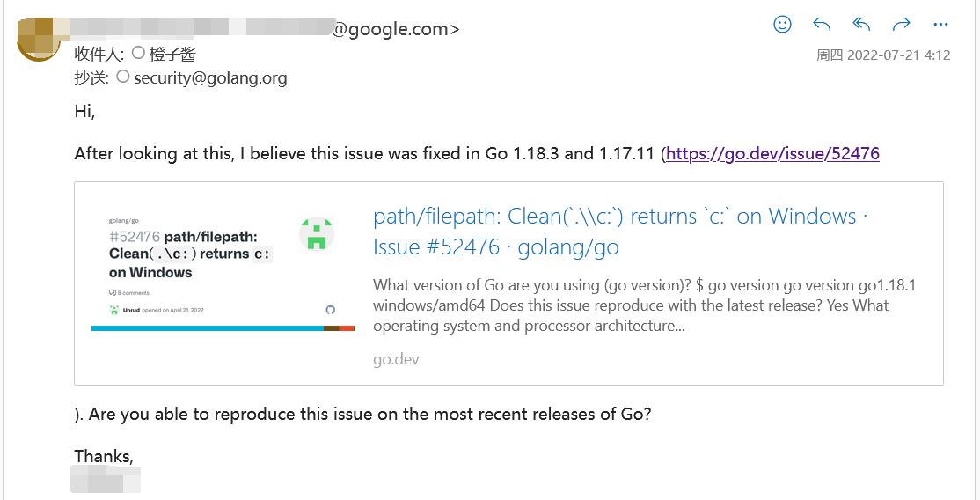Open the https://go.dev/issue/52476 hyperlink
The width and height of the screenshot is (980, 500).
point(772,154)
